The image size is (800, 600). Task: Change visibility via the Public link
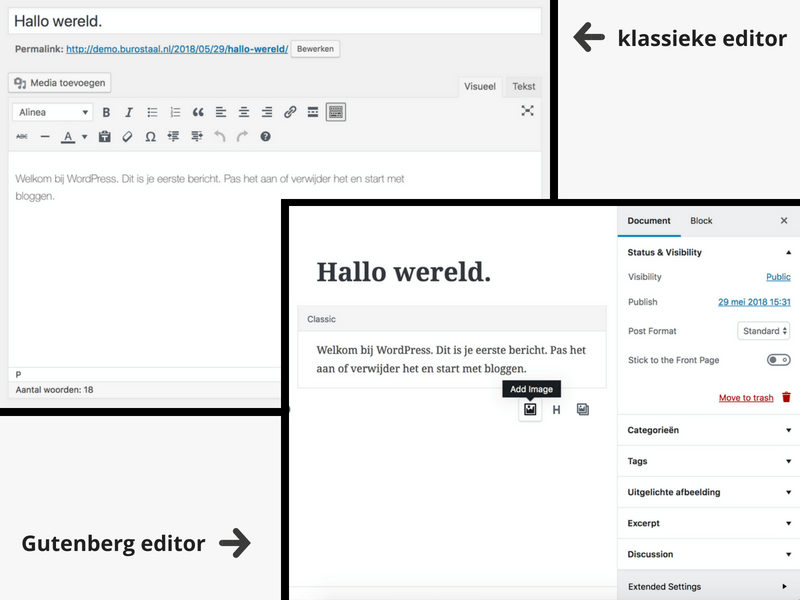(778, 277)
